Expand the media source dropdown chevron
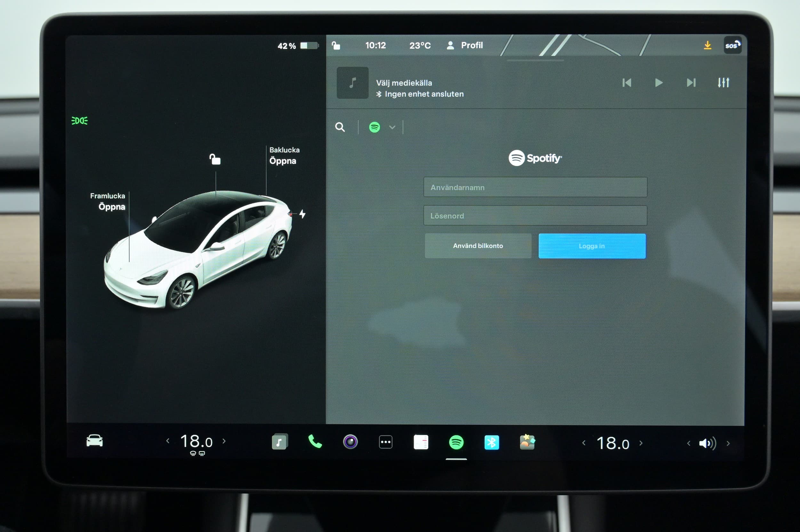This screenshot has height=532, width=800. point(392,127)
